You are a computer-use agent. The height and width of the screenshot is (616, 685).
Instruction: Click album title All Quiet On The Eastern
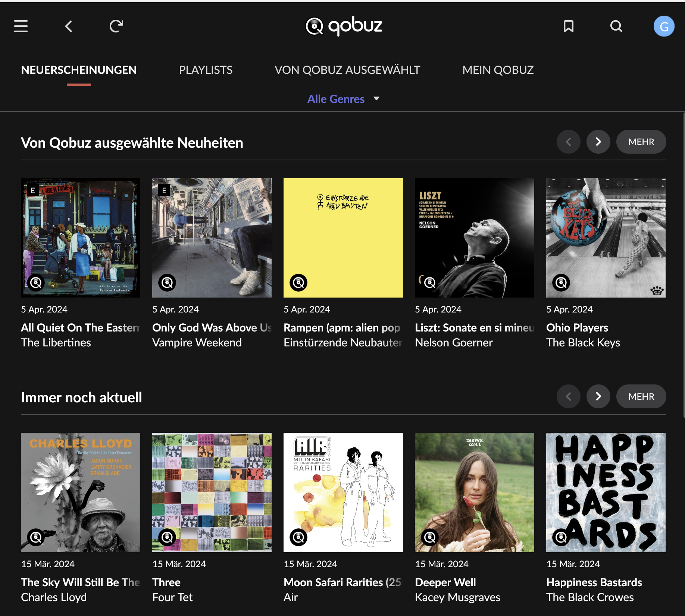click(81, 327)
